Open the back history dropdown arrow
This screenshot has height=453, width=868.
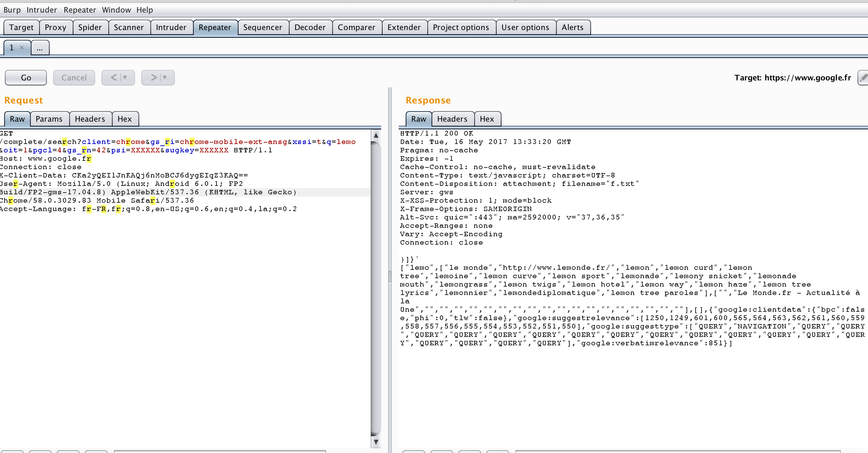tap(125, 77)
